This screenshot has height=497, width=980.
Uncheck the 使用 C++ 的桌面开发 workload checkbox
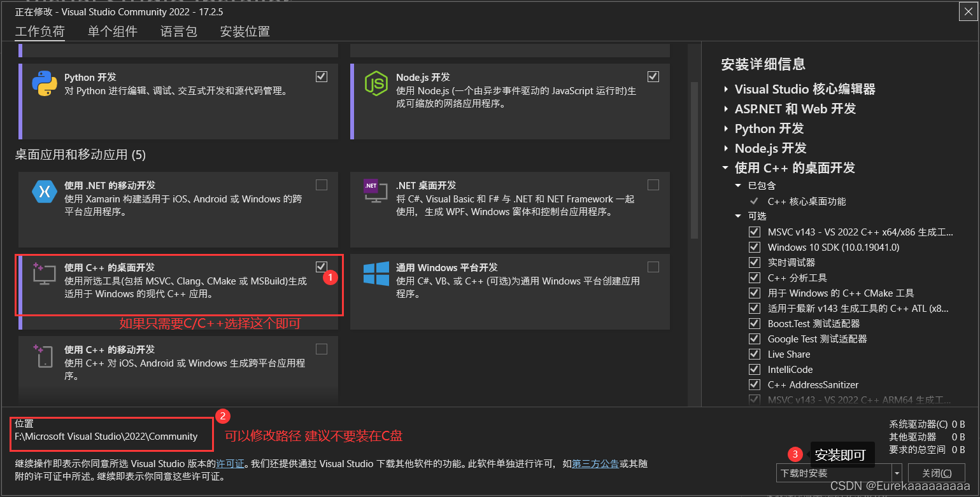pos(322,267)
